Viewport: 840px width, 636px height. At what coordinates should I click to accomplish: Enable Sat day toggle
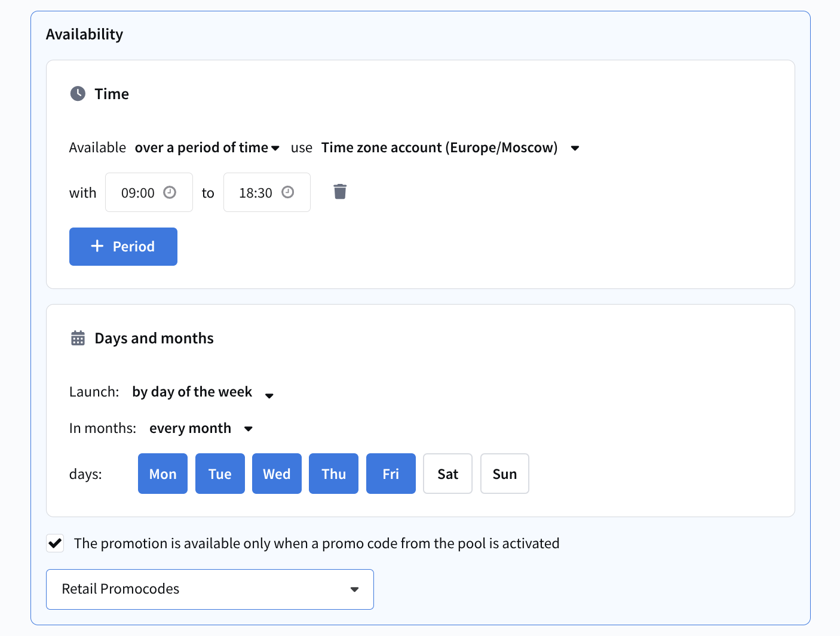coord(447,474)
